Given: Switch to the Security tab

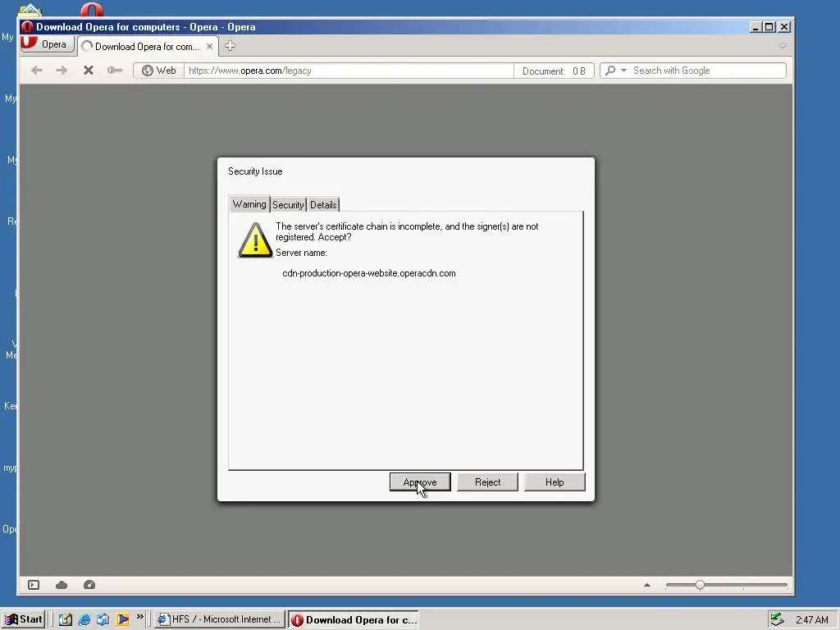Looking at the screenshot, I should 288,204.
